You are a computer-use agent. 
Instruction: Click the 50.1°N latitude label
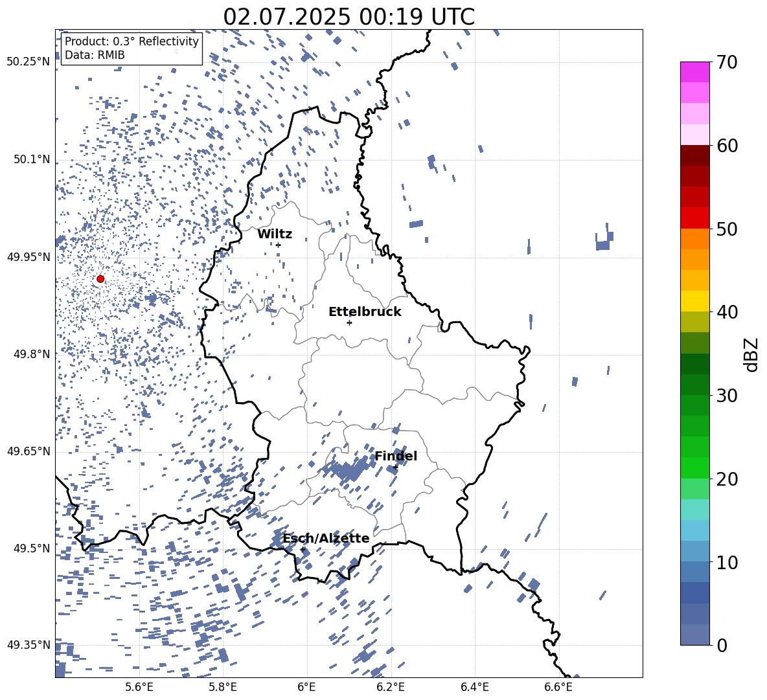32,160
